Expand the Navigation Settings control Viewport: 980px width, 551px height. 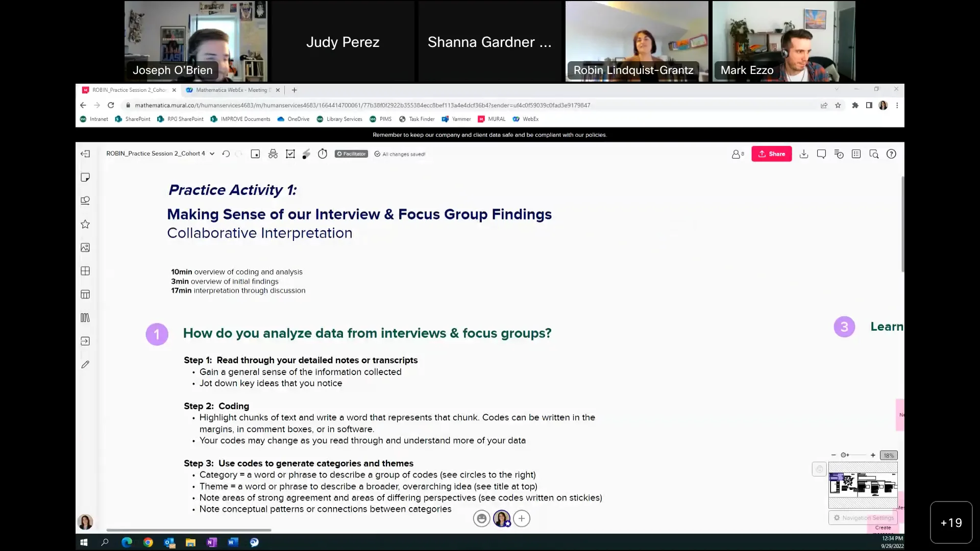[x=863, y=518]
